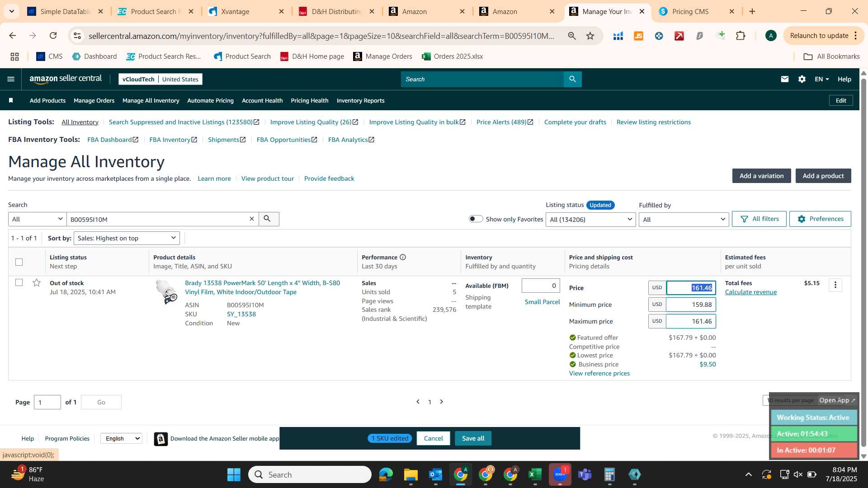The width and height of the screenshot is (868, 488).
Task: Cancel the SKU edit
Action: tap(433, 438)
